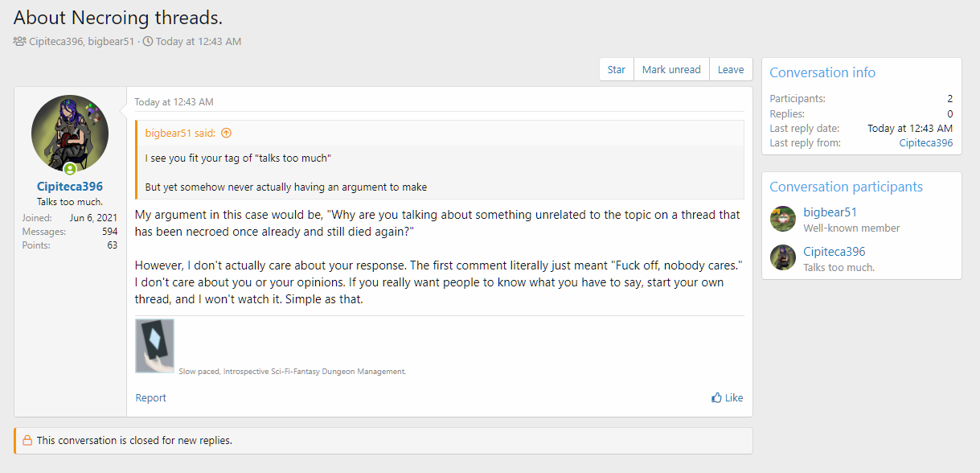980x473 pixels.
Task: Click the signature book cover thumbnail
Action: (154, 346)
